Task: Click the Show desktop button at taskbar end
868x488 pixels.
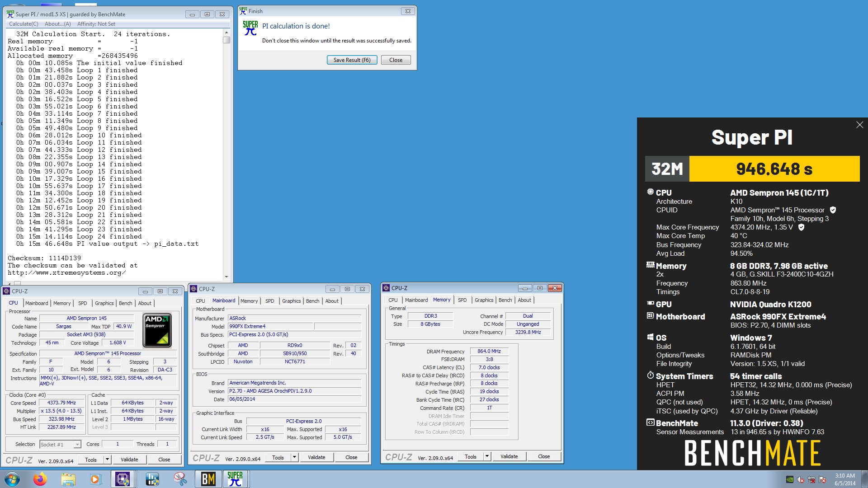Action: 864,479
